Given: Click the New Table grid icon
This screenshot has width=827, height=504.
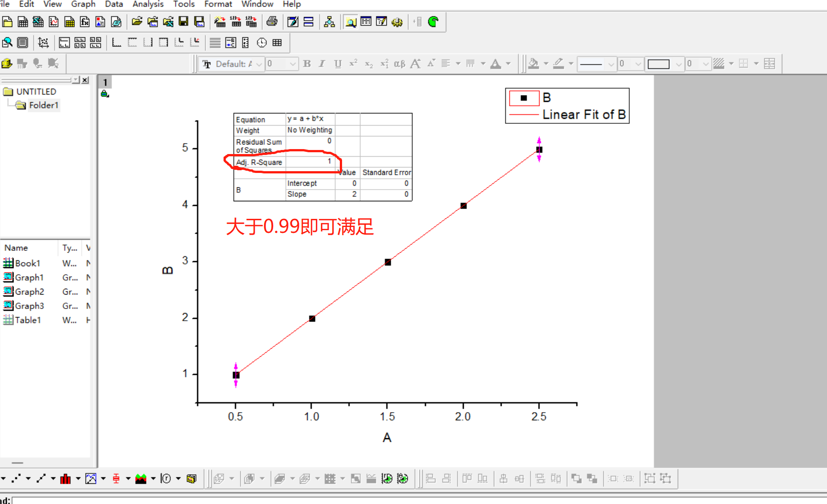Looking at the screenshot, I should [x=277, y=43].
